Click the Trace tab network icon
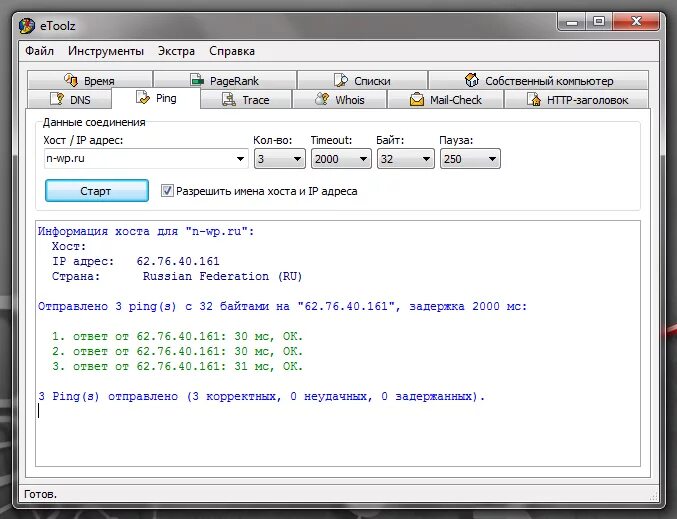The height and width of the screenshot is (519, 677). click(x=229, y=99)
